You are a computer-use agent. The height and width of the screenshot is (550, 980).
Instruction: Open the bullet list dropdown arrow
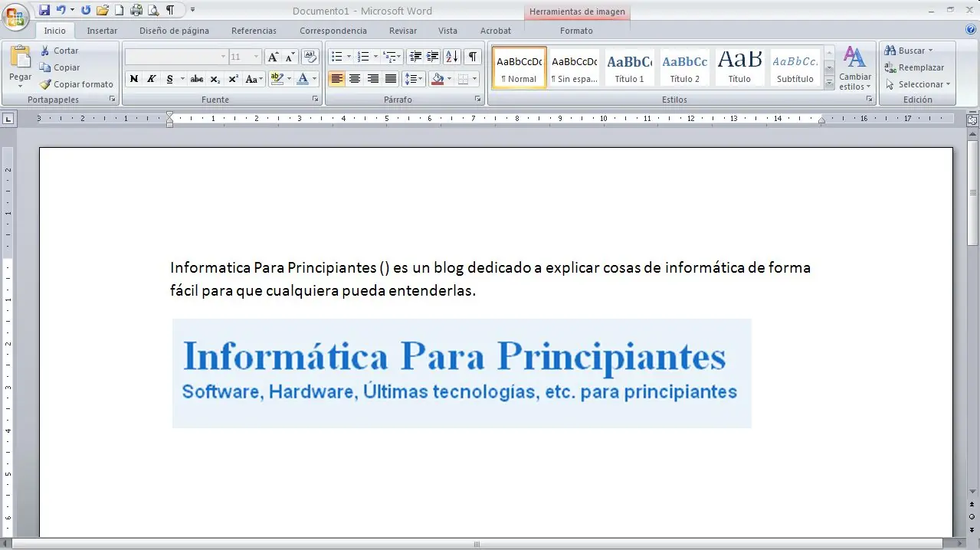pos(349,57)
